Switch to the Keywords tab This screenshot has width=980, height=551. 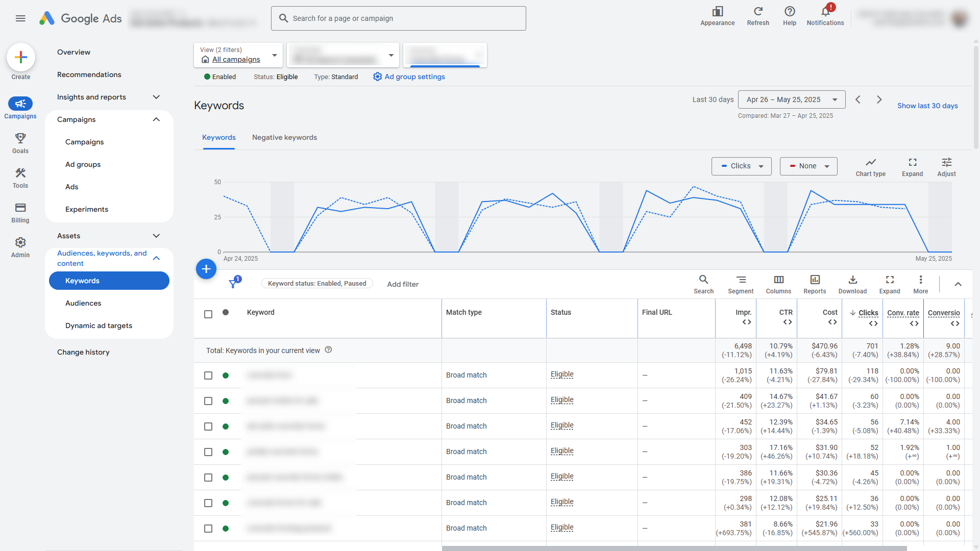[x=219, y=137]
